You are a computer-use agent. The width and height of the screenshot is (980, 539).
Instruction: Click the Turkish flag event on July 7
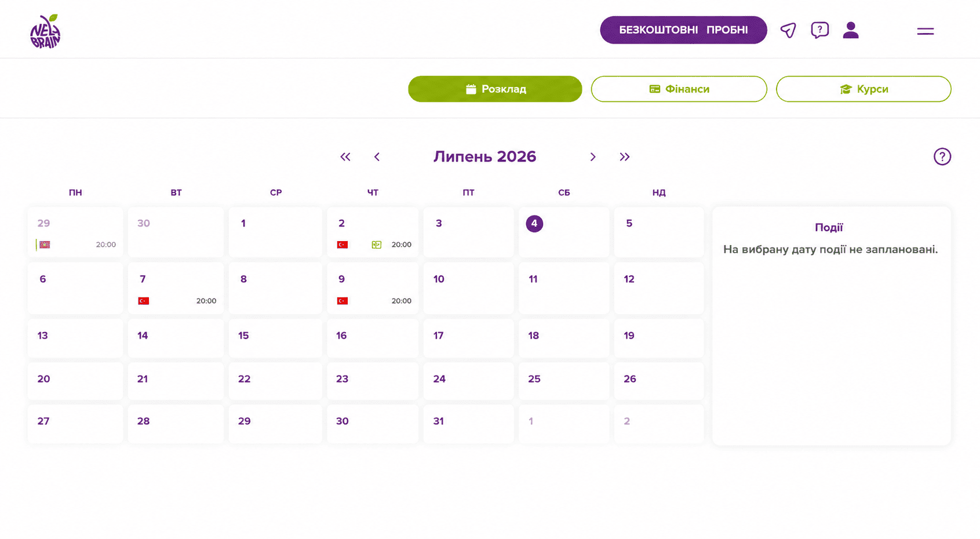144,301
